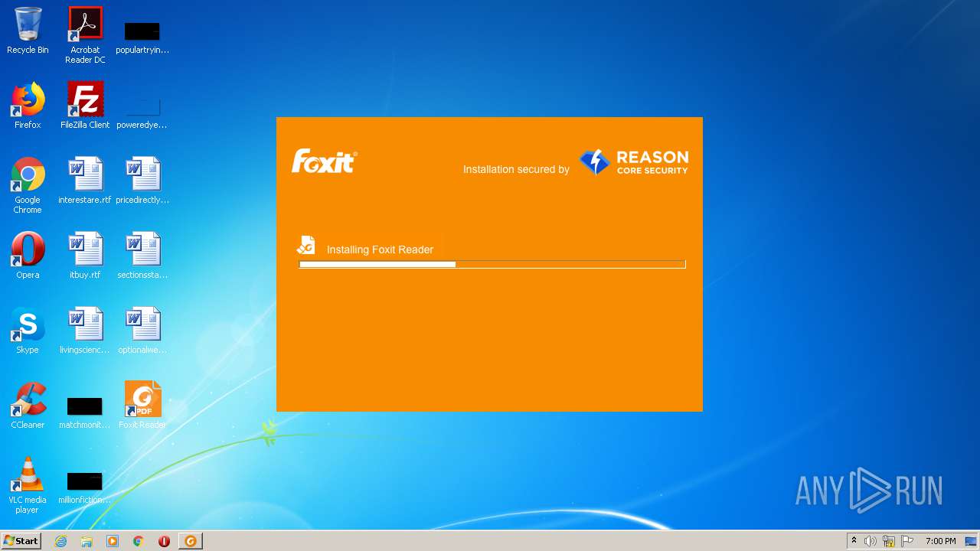The image size is (980, 551).
Task: Open Opera from the taskbar
Action: tap(164, 541)
